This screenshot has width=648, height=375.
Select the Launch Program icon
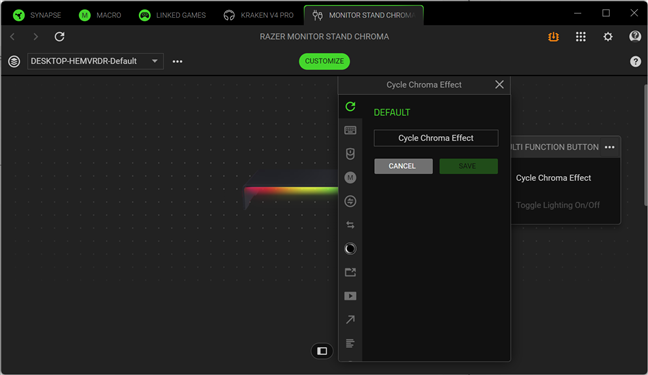click(x=350, y=272)
